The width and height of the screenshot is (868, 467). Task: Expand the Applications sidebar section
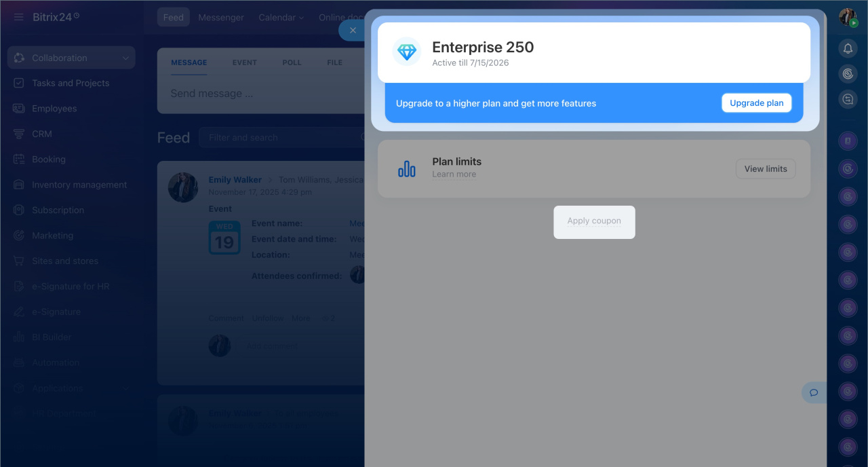click(125, 388)
